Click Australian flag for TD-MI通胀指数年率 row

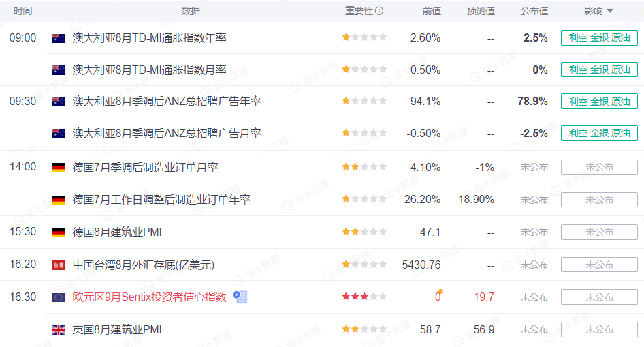click(59, 38)
